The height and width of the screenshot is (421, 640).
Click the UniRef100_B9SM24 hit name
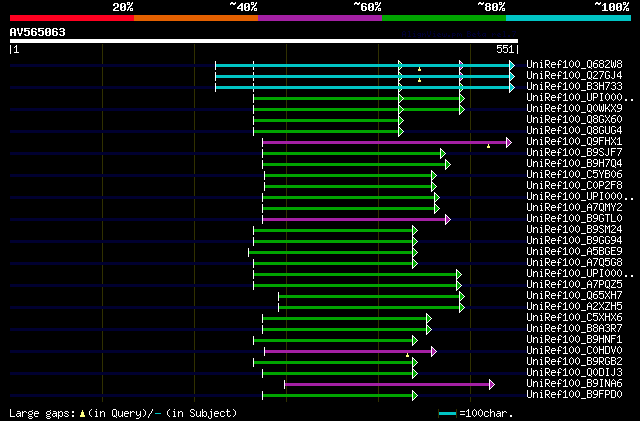coord(574,230)
